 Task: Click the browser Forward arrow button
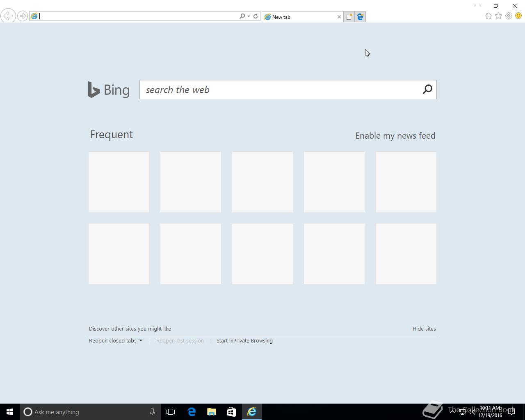(x=22, y=16)
